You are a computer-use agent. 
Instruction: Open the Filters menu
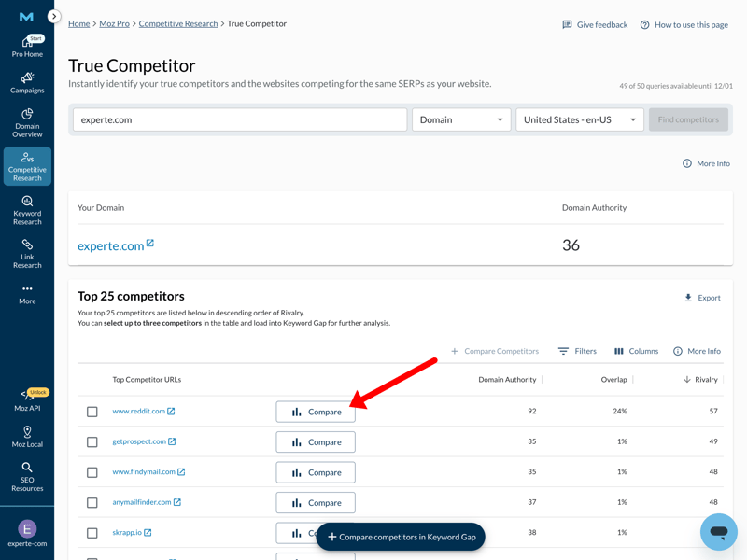coord(577,351)
